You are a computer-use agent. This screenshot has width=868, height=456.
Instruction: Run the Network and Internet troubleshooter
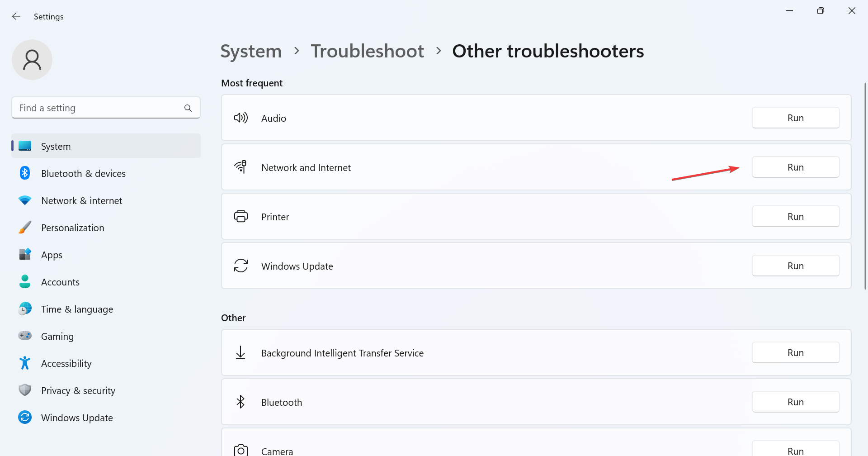(x=796, y=167)
